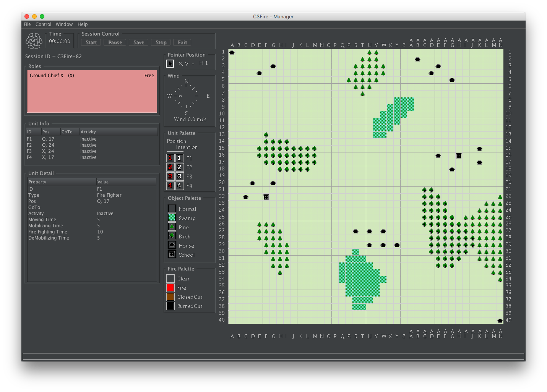Save the session with Save button
547x392 pixels.
(139, 42)
